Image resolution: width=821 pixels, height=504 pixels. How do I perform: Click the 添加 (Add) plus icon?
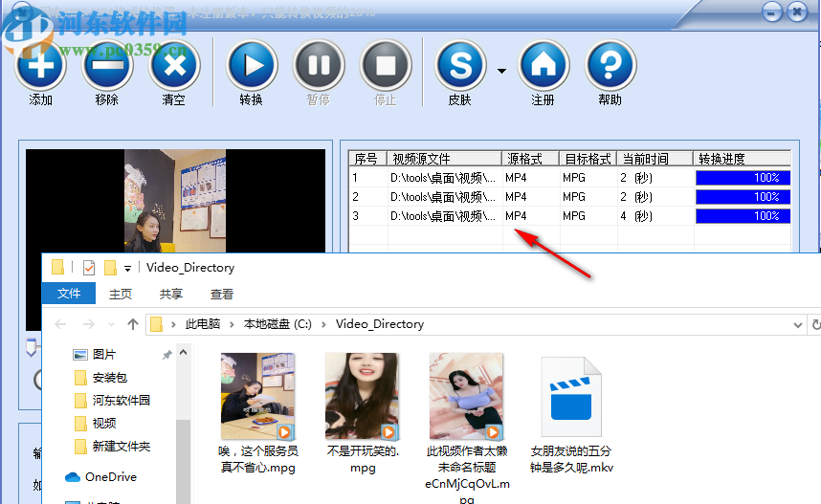40,66
